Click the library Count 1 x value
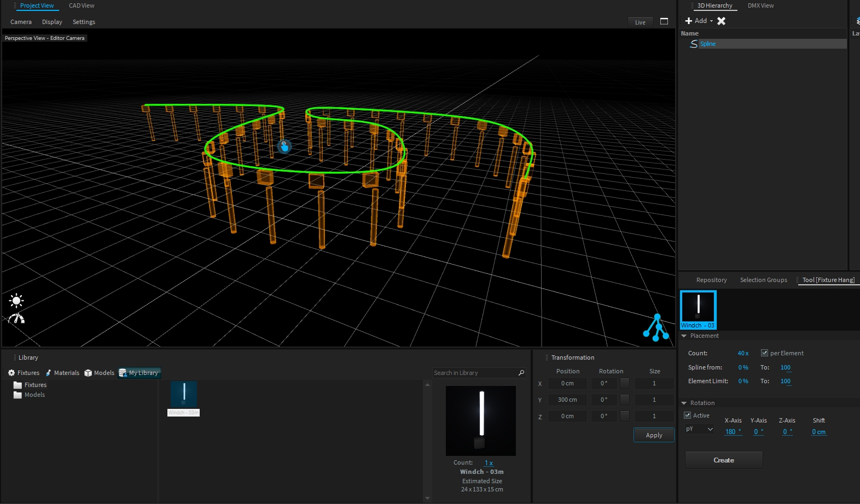 [x=489, y=463]
